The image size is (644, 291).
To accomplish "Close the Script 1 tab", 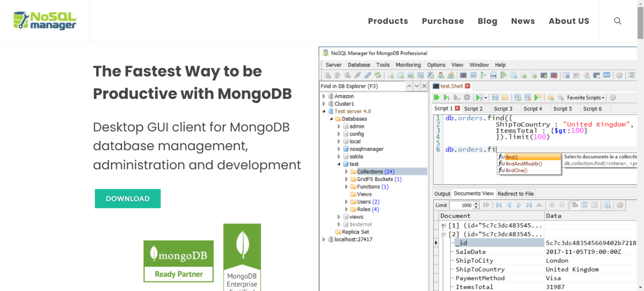I will [x=457, y=108].
